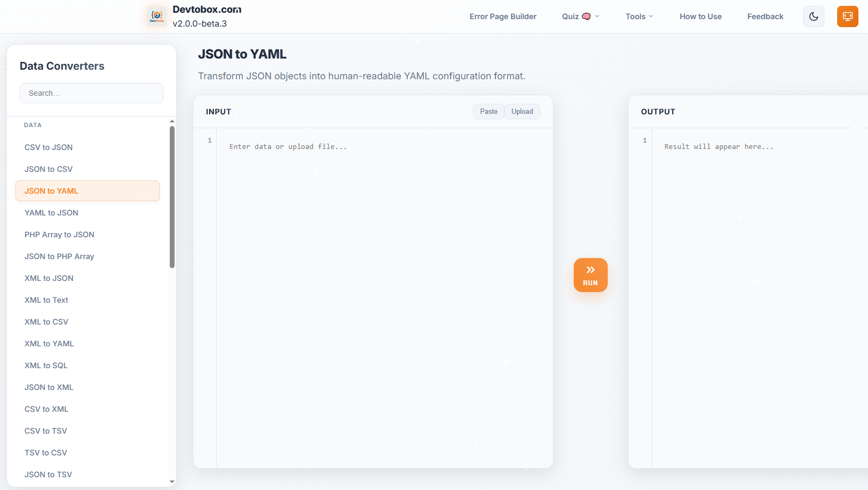Select JSON to PHP Array converter
Screen dimensions: 868x490
[59, 256]
